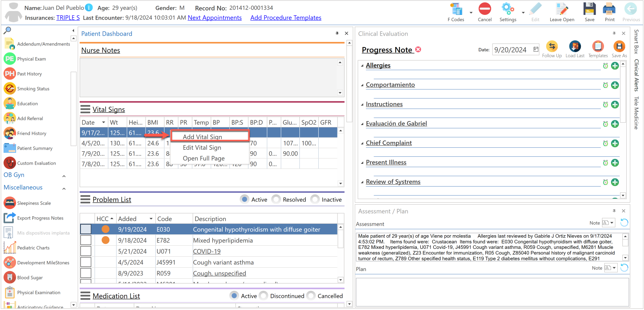The height and width of the screenshot is (310, 644).
Task: Open Smoking Status in sidebar
Action: 27,89
